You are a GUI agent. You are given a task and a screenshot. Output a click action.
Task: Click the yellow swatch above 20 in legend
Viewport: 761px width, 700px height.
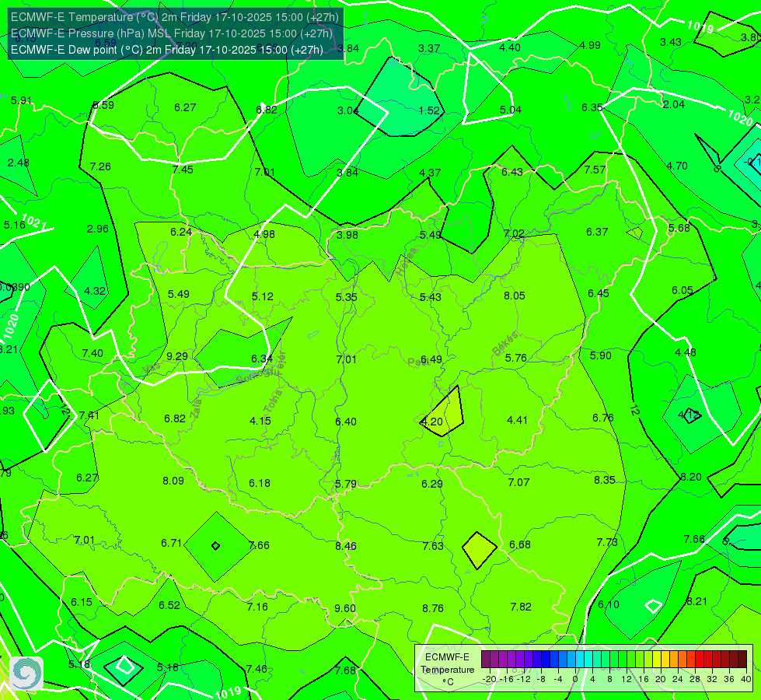pos(657,660)
